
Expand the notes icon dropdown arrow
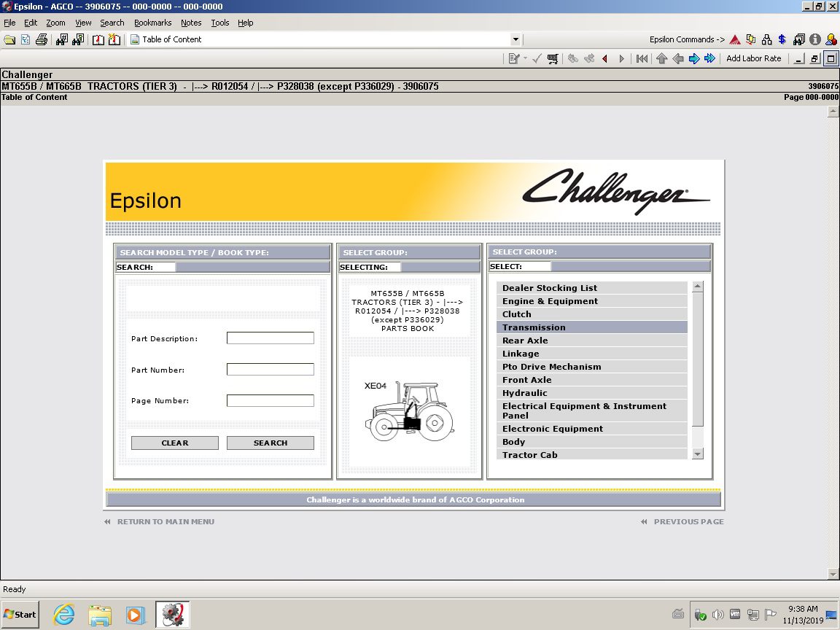[526, 58]
